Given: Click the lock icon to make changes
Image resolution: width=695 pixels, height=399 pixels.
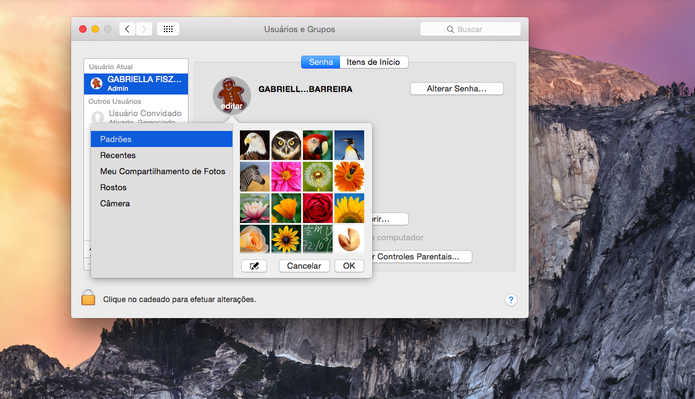Looking at the screenshot, I should click(x=88, y=298).
